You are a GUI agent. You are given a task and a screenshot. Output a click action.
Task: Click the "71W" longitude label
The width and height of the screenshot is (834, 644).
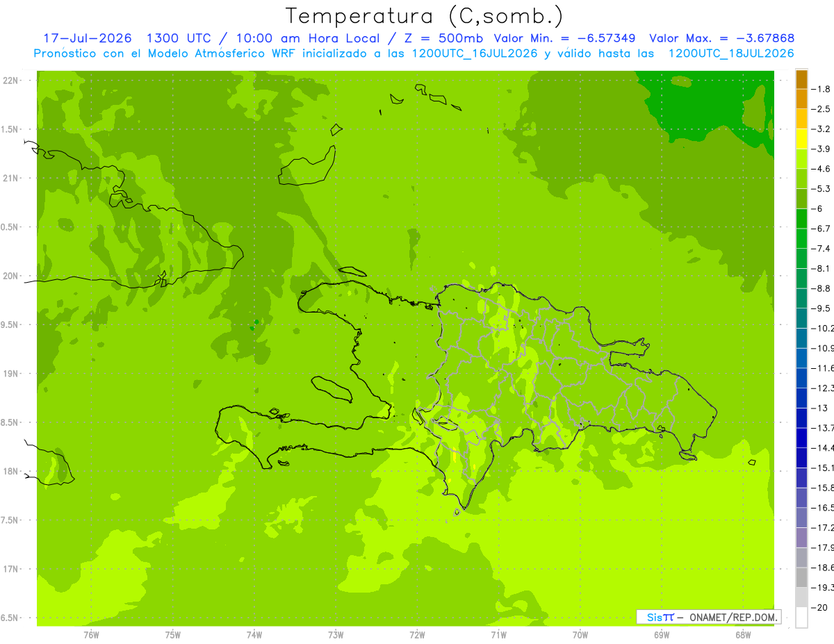(498, 635)
